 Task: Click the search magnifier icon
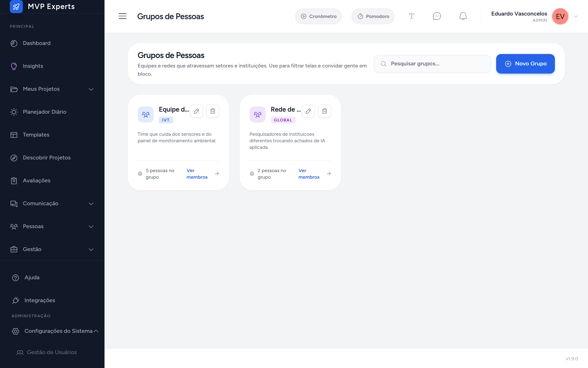[x=383, y=64]
